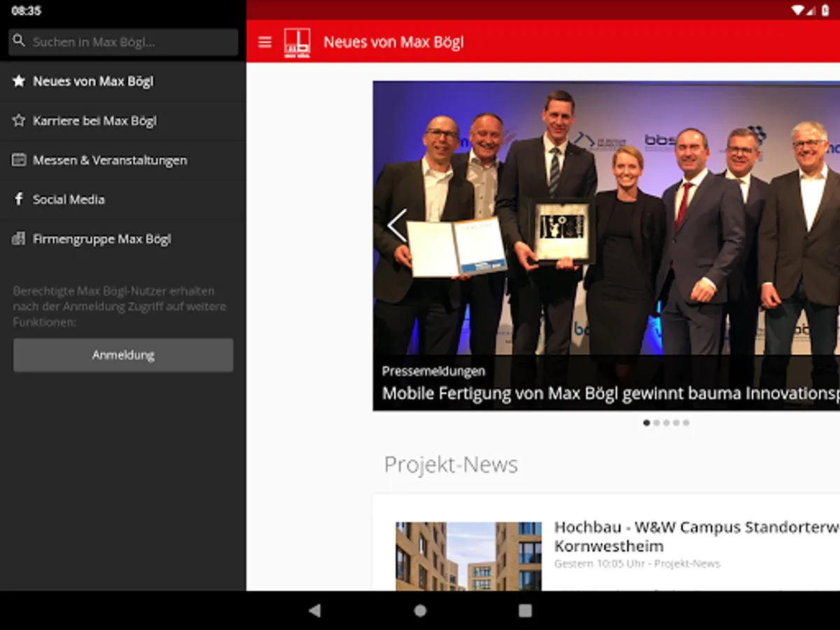
Task: Tap the Android home navigation button
Action: tap(420, 610)
